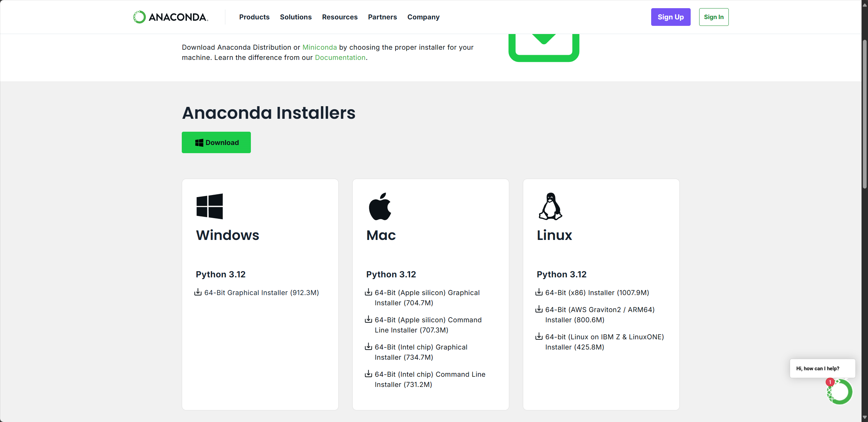Click the Linux penguin icon

tap(550, 206)
